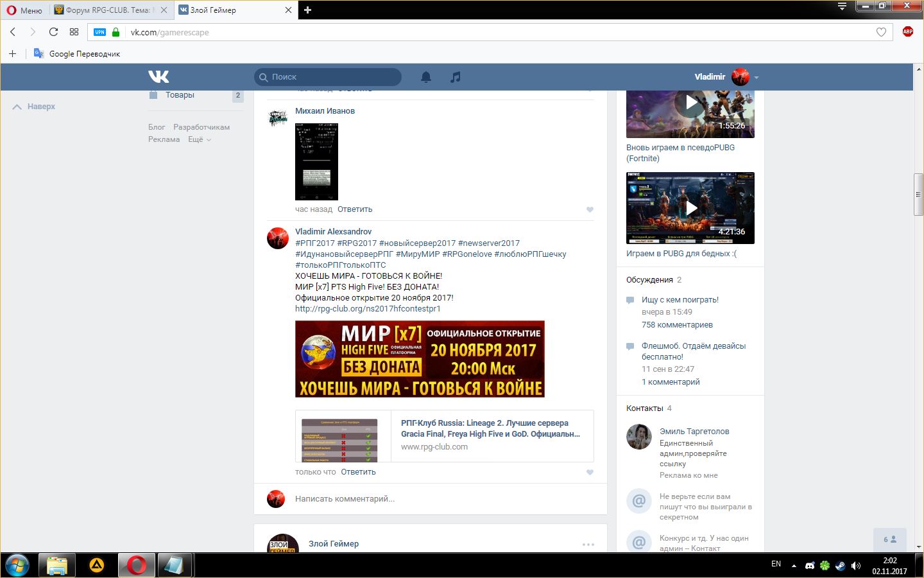Open the music note player icon
Image resolution: width=924 pixels, height=578 pixels.
[456, 77]
